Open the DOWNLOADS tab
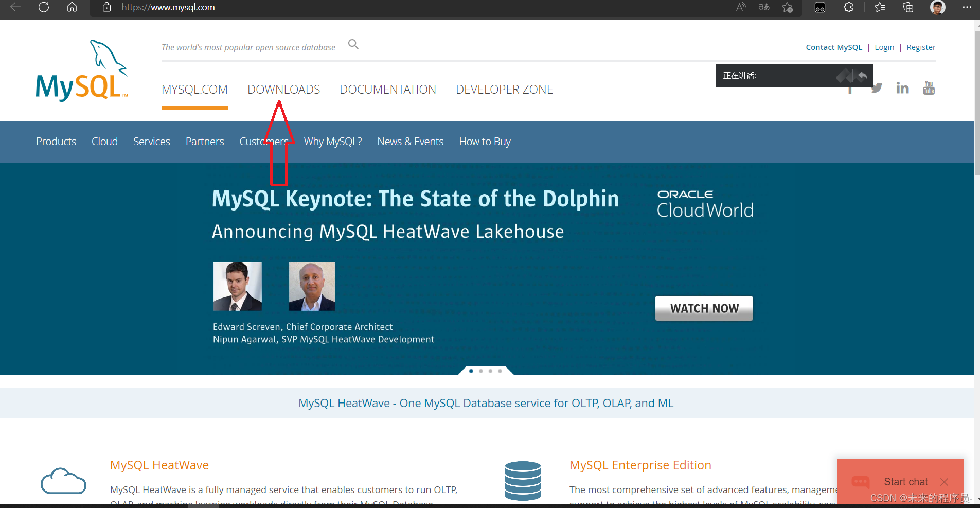 pyautogui.click(x=284, y=90)
